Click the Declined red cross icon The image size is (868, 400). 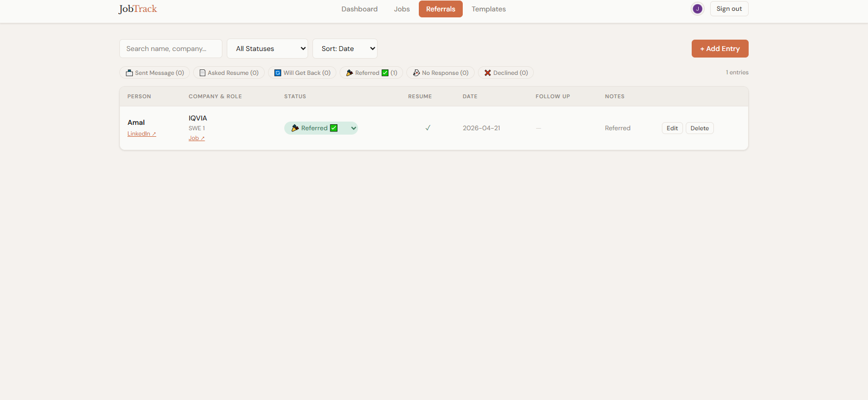tap(488, 73)
